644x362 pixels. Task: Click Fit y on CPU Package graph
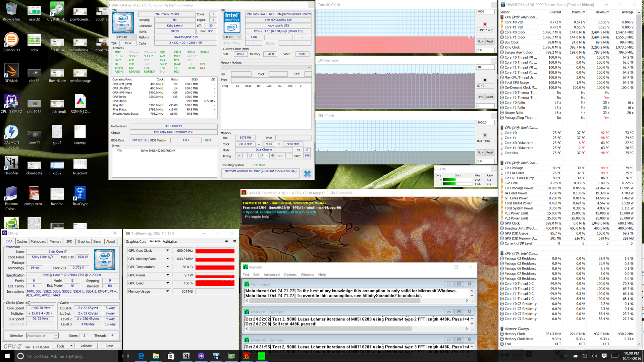[480, 97]
